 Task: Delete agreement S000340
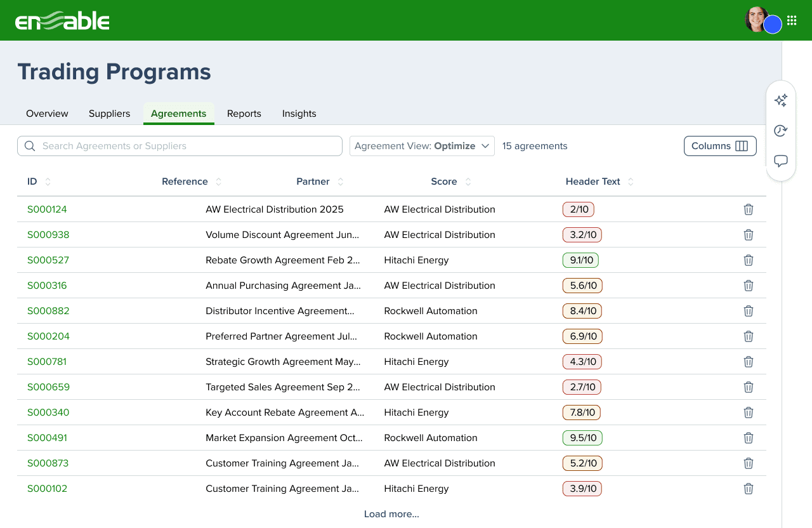[x=749, y=412]
